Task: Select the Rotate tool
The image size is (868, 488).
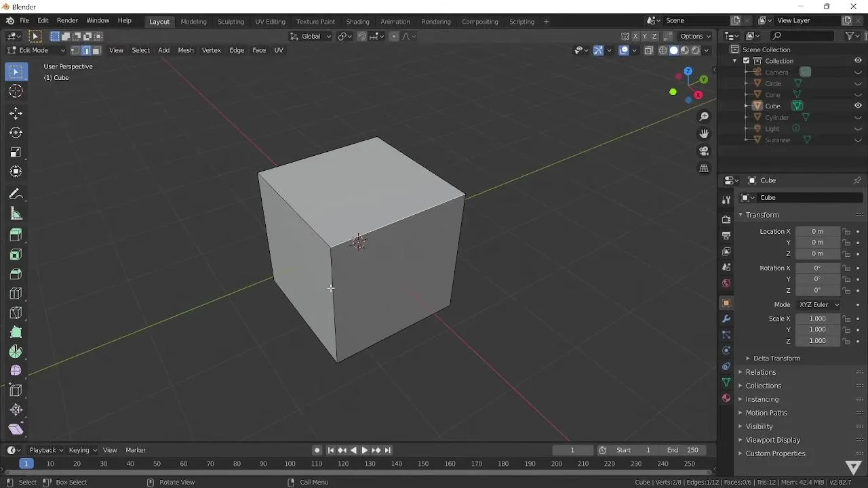Action: pyautogui.click(x=16, y=133)
